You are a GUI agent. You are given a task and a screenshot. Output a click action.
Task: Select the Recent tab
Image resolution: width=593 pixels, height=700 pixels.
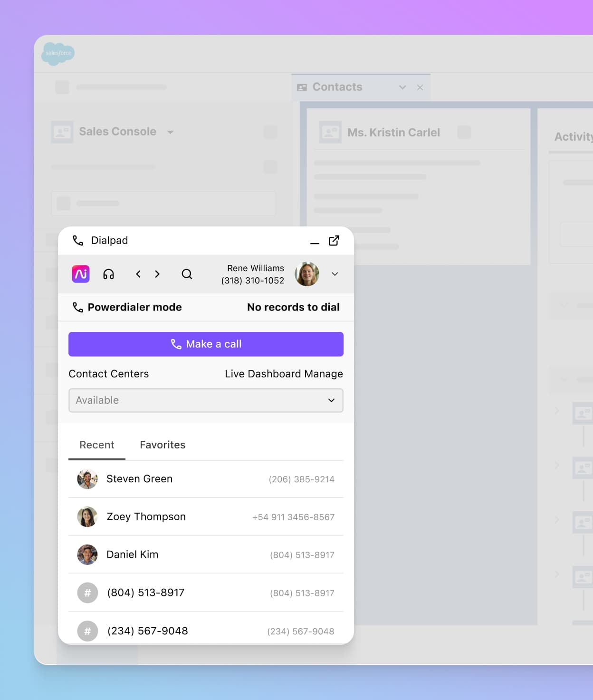click(97, 445)
